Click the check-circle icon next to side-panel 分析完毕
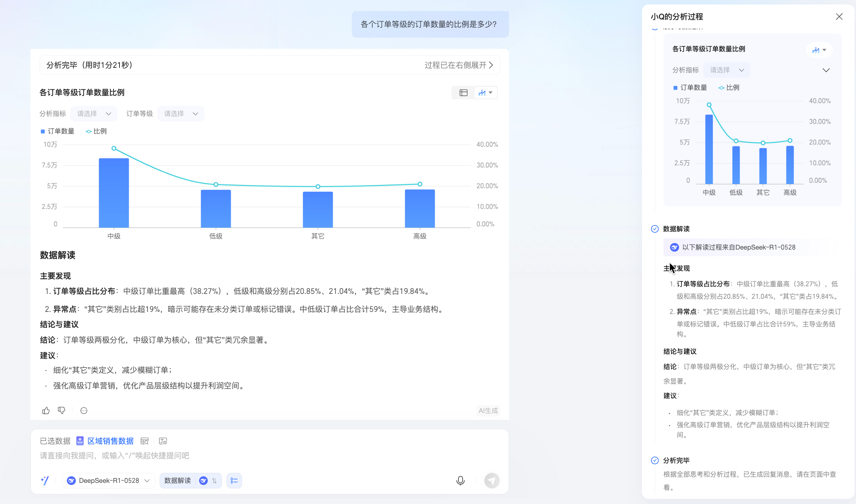The width and height of the screenshot is (856, 504). point(655,460)
